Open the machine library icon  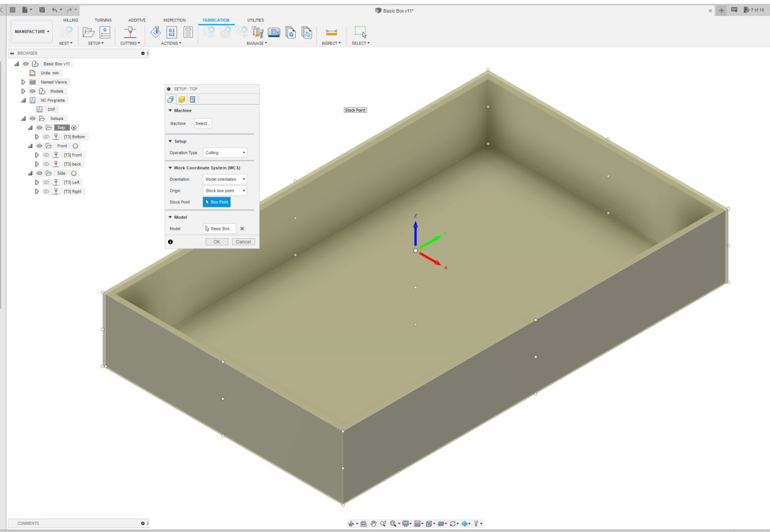(x=274, y=32)
